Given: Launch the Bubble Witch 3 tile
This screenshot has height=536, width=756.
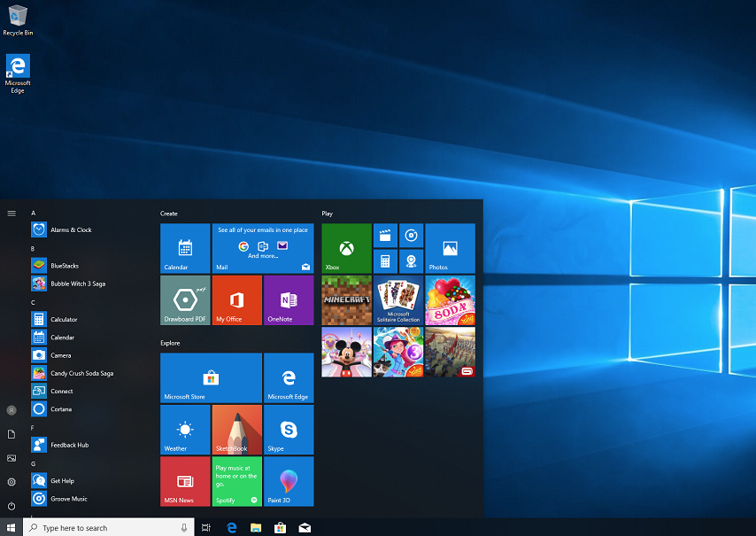Looking at the screenshot, I should click(398, 353).
